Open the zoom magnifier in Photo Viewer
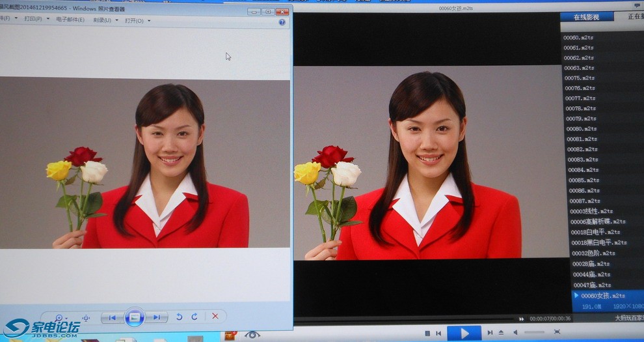 [60, 317]
